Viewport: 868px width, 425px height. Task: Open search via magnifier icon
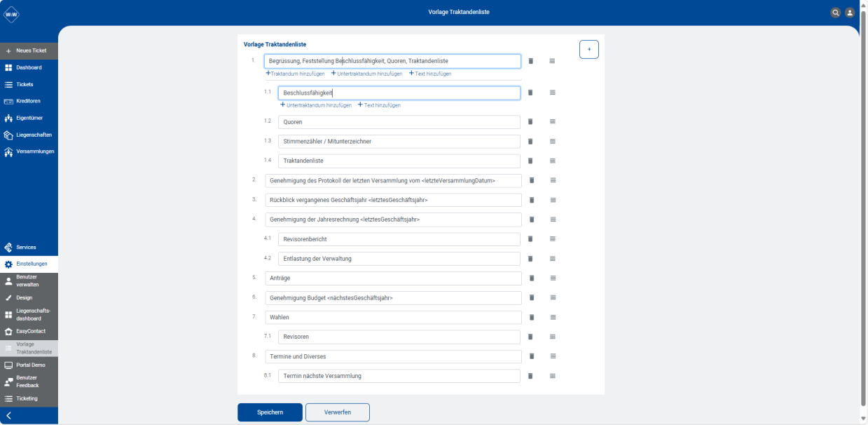click(835, 13)
